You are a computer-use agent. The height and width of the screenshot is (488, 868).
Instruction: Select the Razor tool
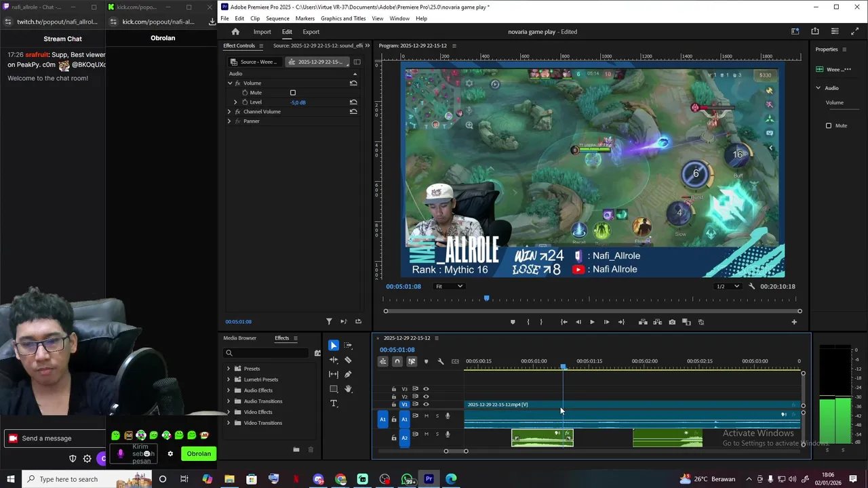[348, 360]
